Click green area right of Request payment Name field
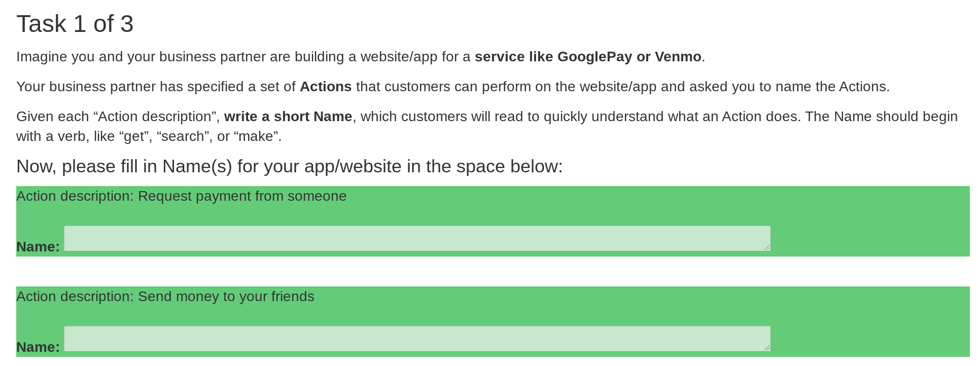This screenshot has width=980, height=366. coord(870,238)
